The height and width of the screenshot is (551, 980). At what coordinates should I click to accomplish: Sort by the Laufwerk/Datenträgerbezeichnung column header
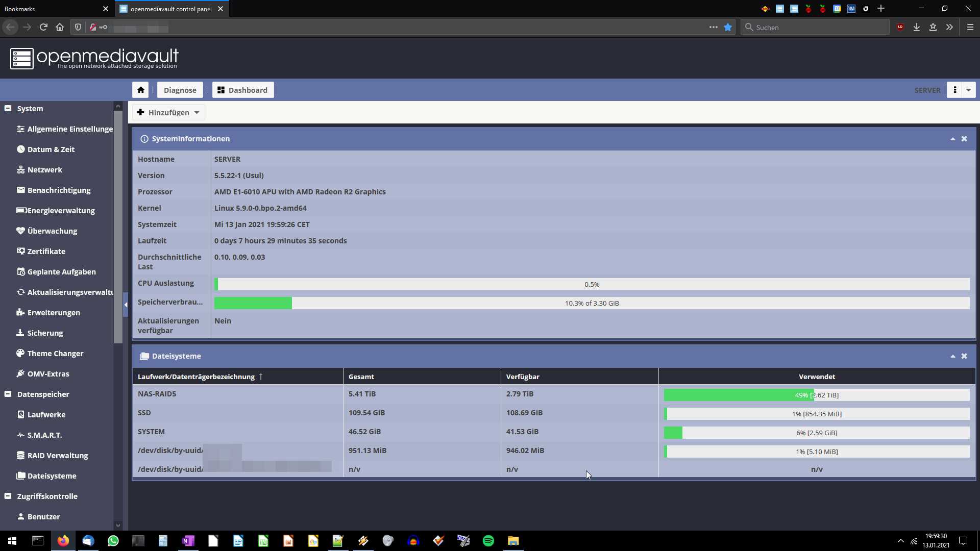[x=196, y=377]
